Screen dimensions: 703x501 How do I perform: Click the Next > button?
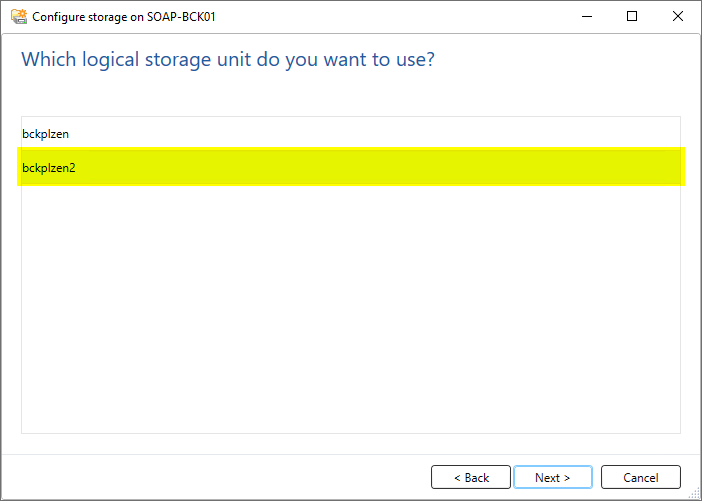point(552,478)
